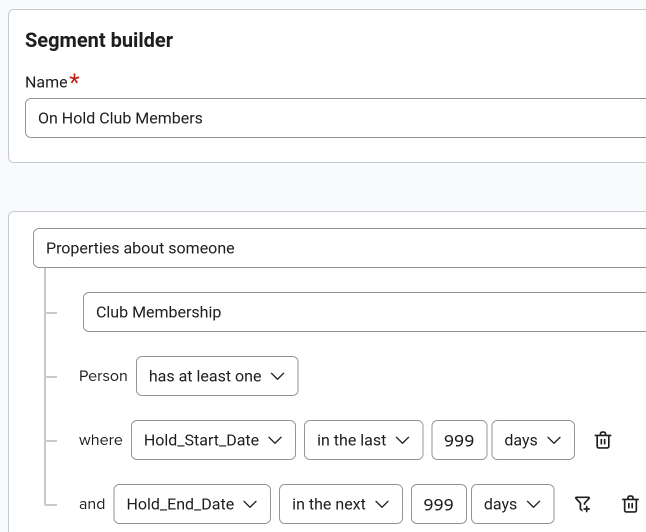
Task: Open the Hold_End_Date property dropdown
Action: 192,504
